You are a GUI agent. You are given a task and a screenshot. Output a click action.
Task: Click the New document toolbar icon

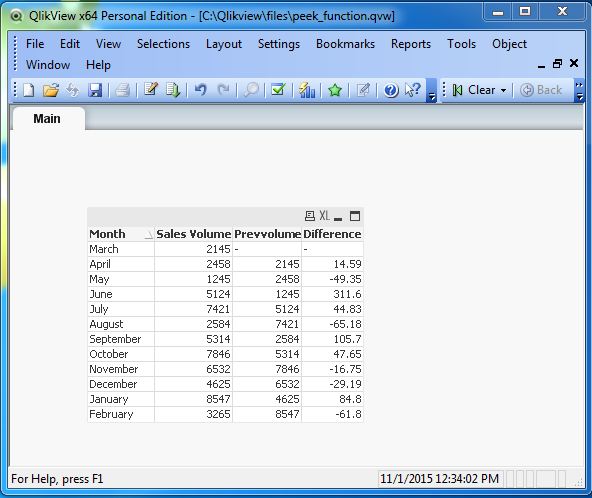(29, 90)
